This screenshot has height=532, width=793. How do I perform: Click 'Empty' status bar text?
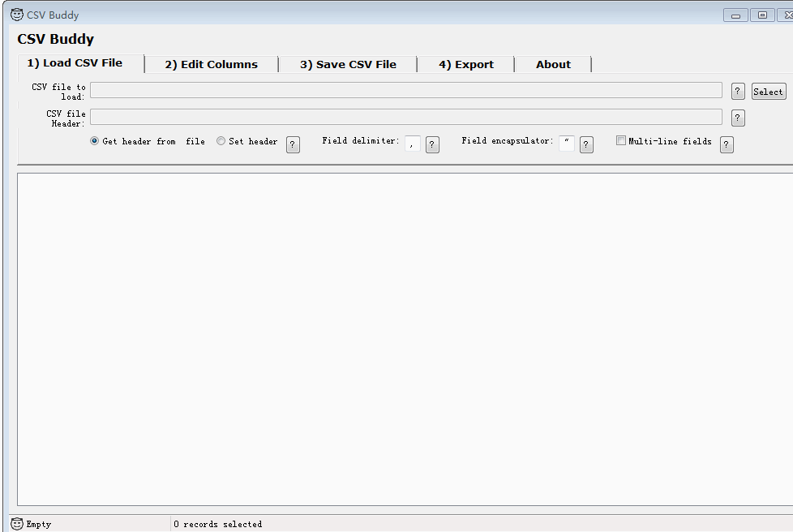[x=39, y=525]
